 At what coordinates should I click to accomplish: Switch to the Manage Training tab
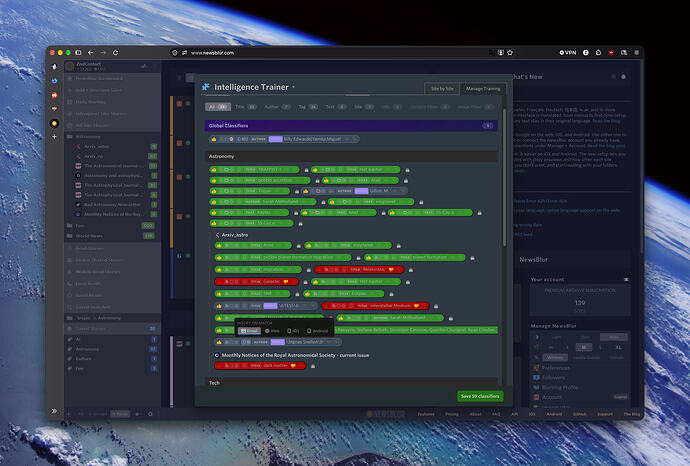click(x=483, y=88)
